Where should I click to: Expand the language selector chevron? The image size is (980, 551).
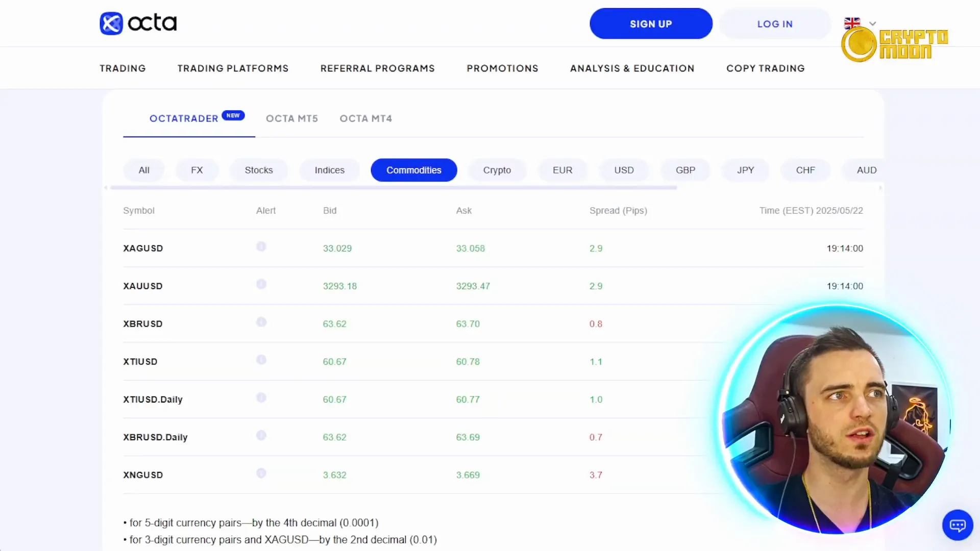(x=873, y=23)
